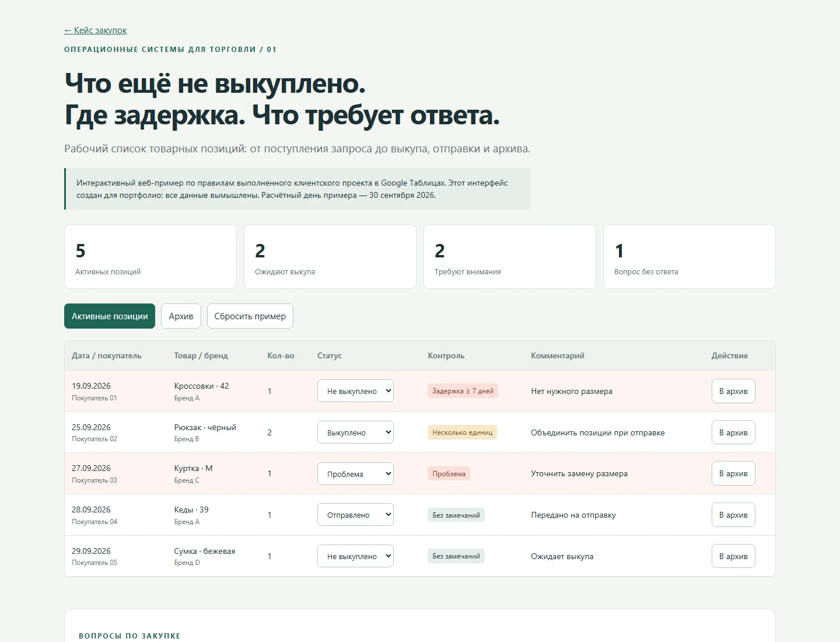840x642 pixels.
Task: Click the Комментарий column header
Action: (558, 355)
